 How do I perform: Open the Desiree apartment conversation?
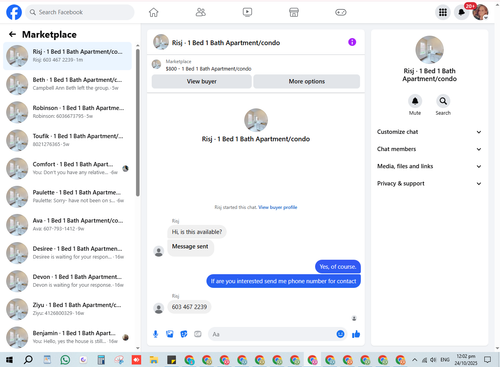point(67,253)
